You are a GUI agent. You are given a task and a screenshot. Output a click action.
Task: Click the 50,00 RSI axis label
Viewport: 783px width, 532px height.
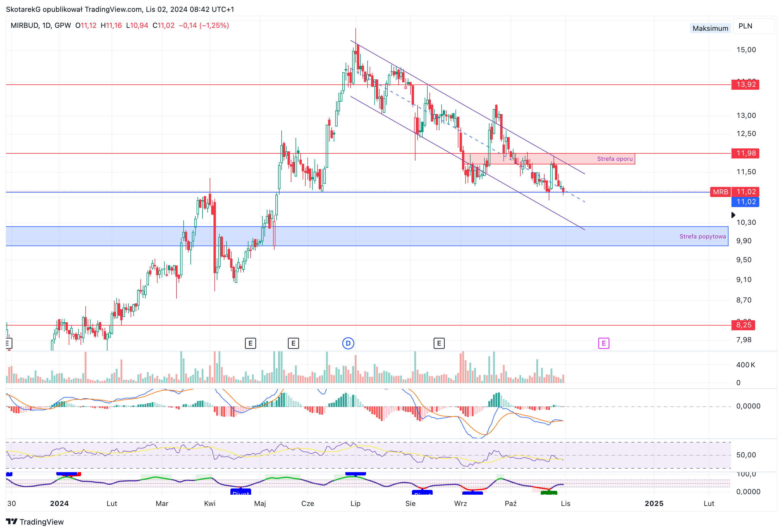click(x=746, y=455)
